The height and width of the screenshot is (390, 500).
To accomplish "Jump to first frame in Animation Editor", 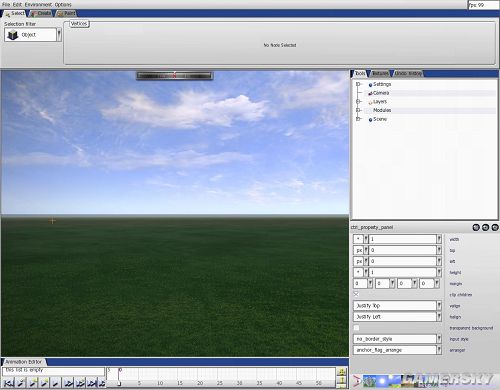I will 9,383.
